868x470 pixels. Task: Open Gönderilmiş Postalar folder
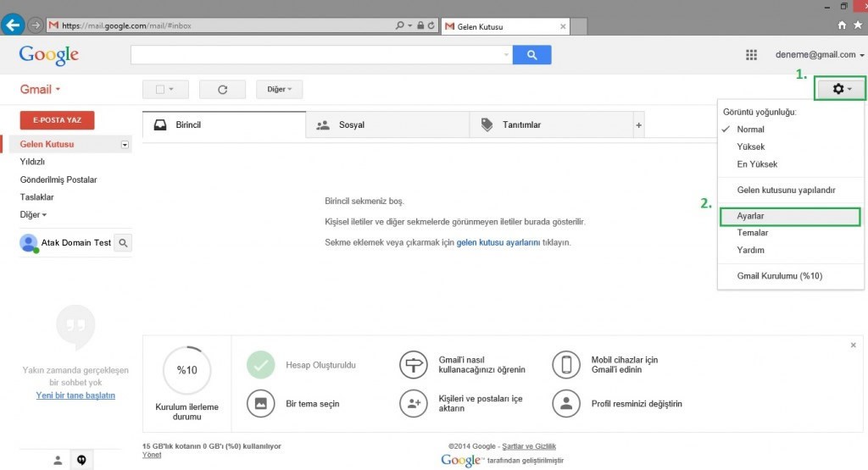point(58,180)
